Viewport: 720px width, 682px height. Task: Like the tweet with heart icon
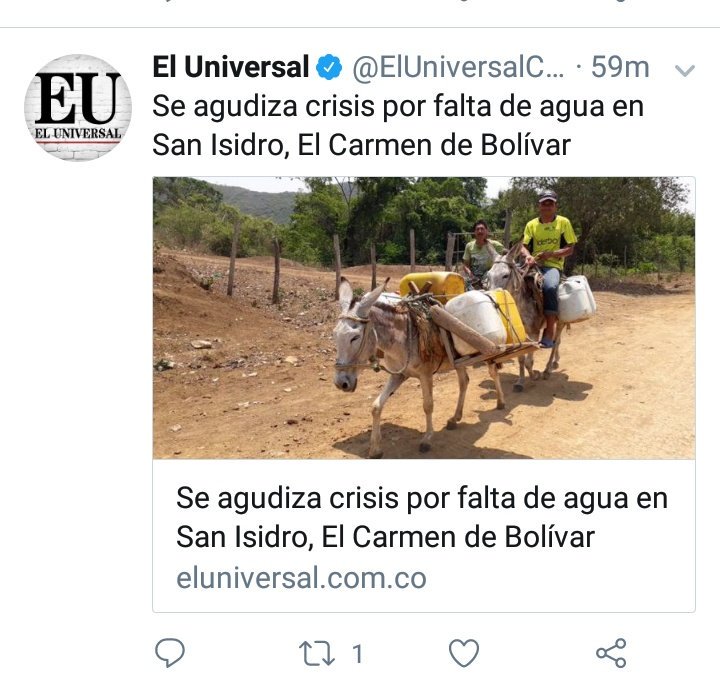point(464,653)
